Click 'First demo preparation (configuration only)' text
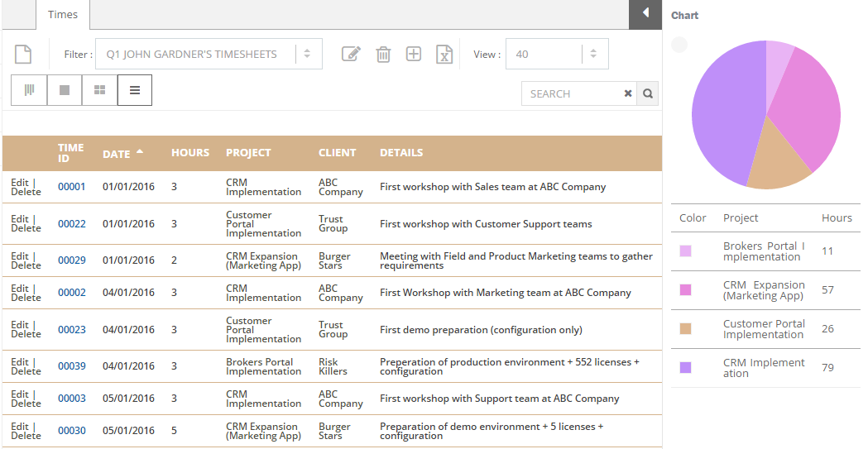The image size is (868, 449). pos(481,330)
